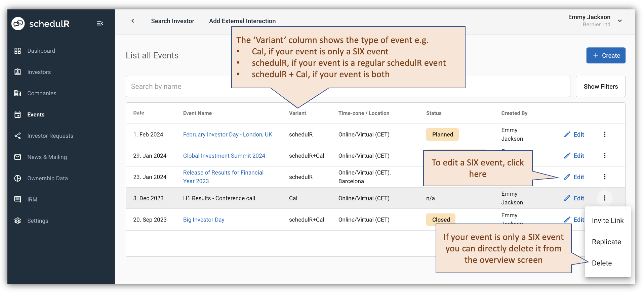Click the Investor Requests share icon
The width and height of the screenshot is (644, 292).
click(18, 136)
